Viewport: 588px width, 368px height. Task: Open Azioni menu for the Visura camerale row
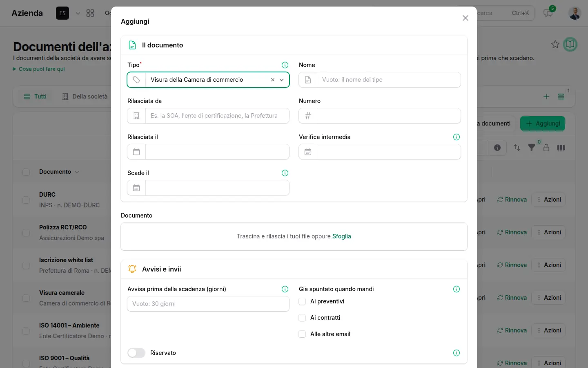(x=549, y=298)
